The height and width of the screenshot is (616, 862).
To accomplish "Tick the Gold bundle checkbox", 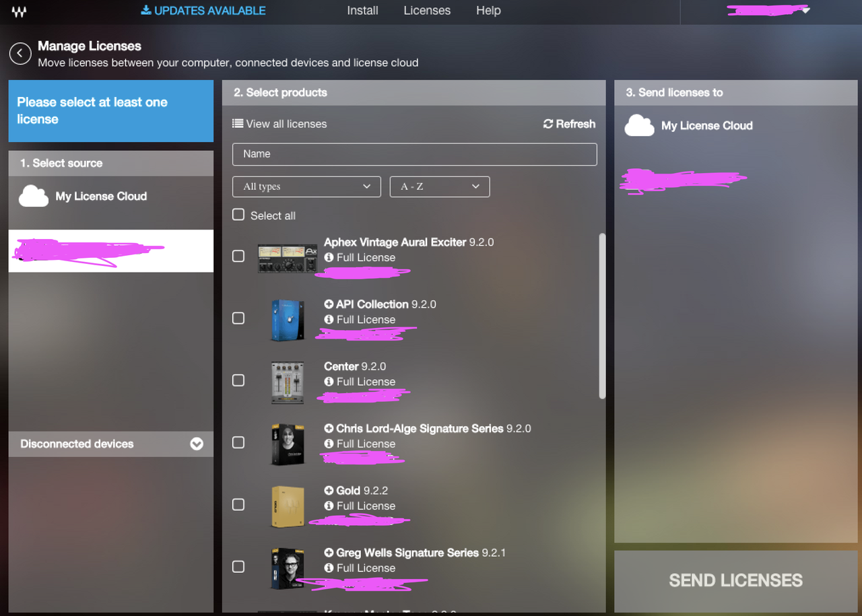I will [238, 504].
